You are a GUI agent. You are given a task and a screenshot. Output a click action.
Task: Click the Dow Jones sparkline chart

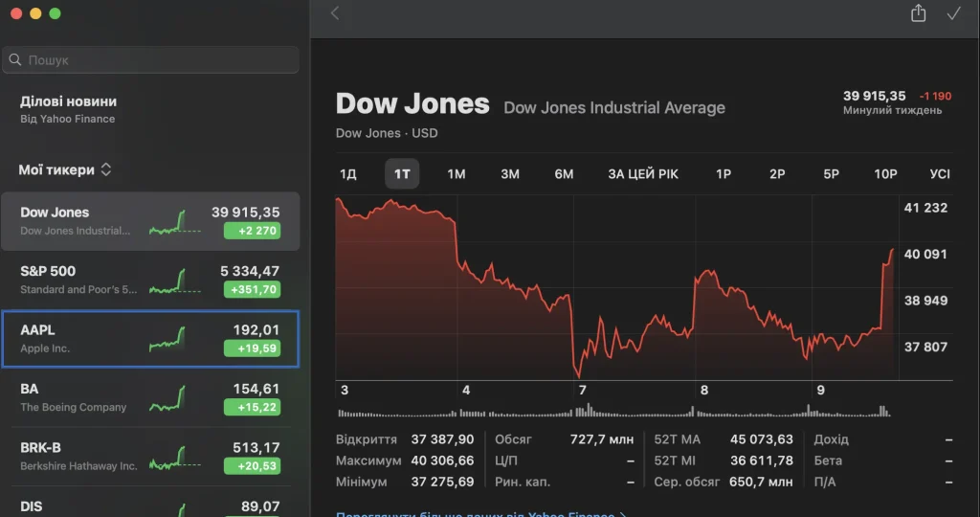175,222
